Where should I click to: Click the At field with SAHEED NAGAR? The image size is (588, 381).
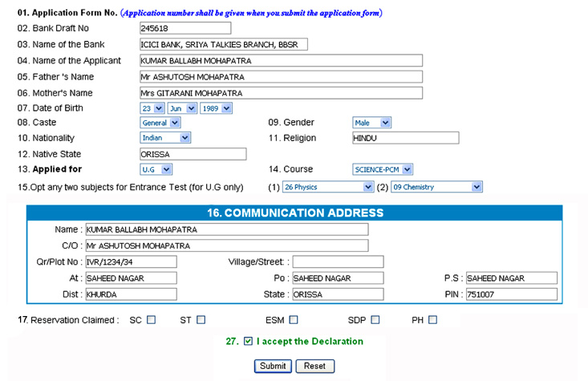[x=131, y=278]
